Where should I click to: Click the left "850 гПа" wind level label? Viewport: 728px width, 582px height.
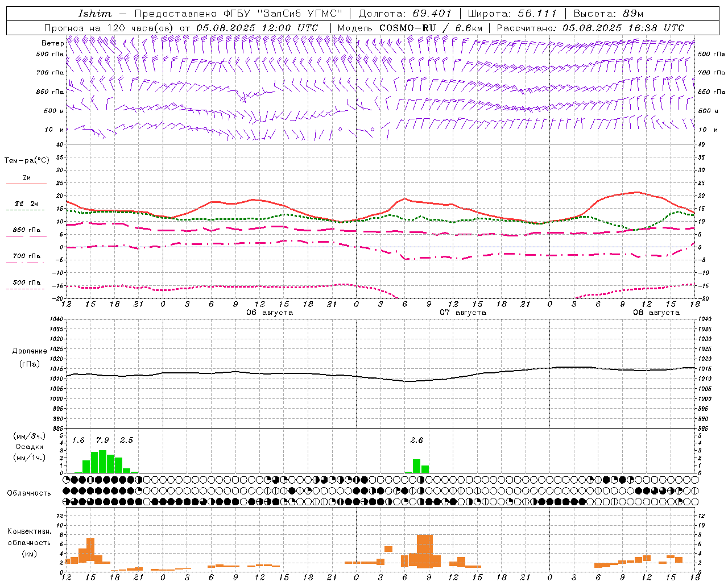(x=51, y=92)
